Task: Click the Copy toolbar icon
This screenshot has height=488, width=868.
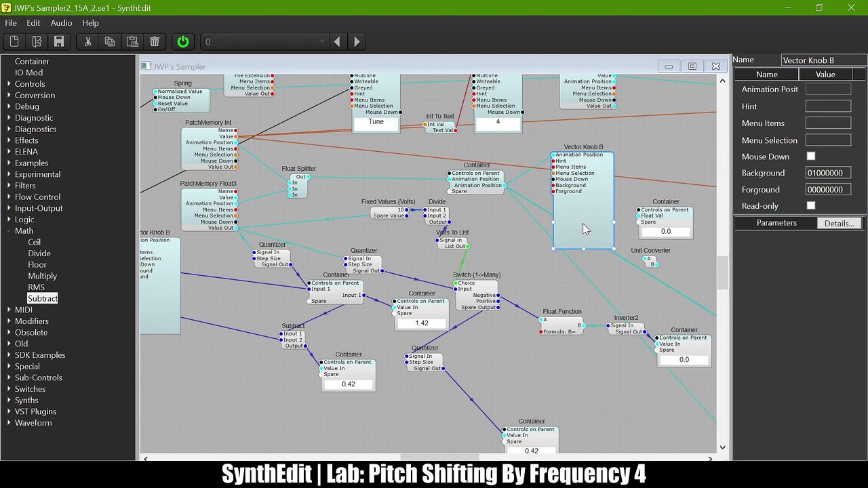Action: (110, 42)
